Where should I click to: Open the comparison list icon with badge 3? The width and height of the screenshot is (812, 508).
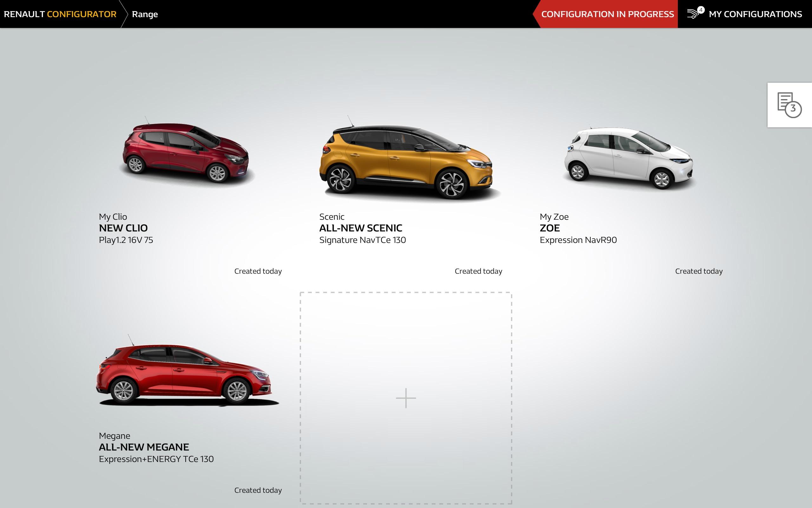(x=789, y=105)
